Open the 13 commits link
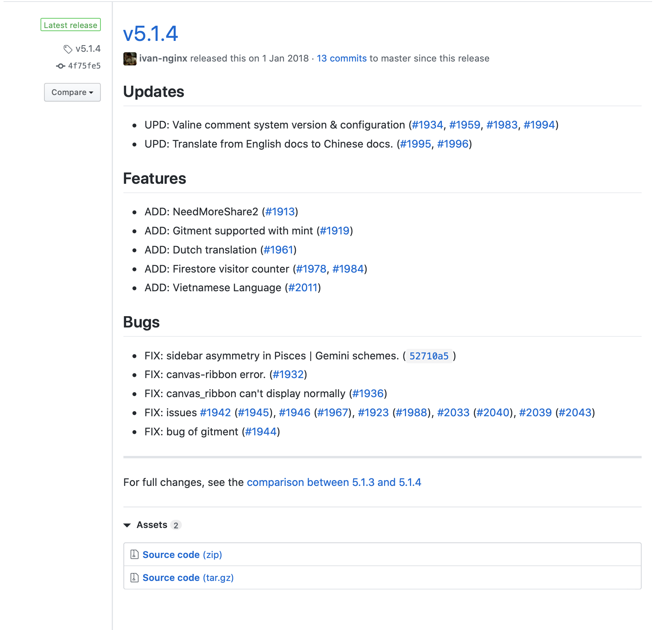 (341, 58)
